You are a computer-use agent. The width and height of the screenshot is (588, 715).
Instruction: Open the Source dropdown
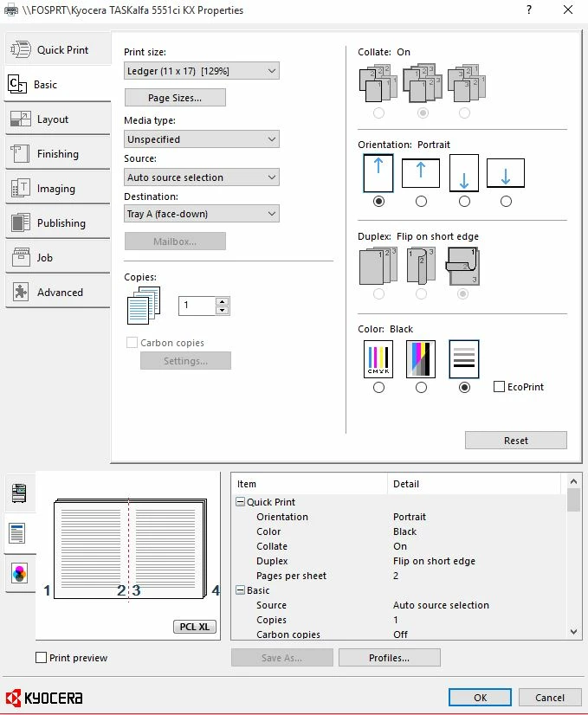[x=201, y=177]
